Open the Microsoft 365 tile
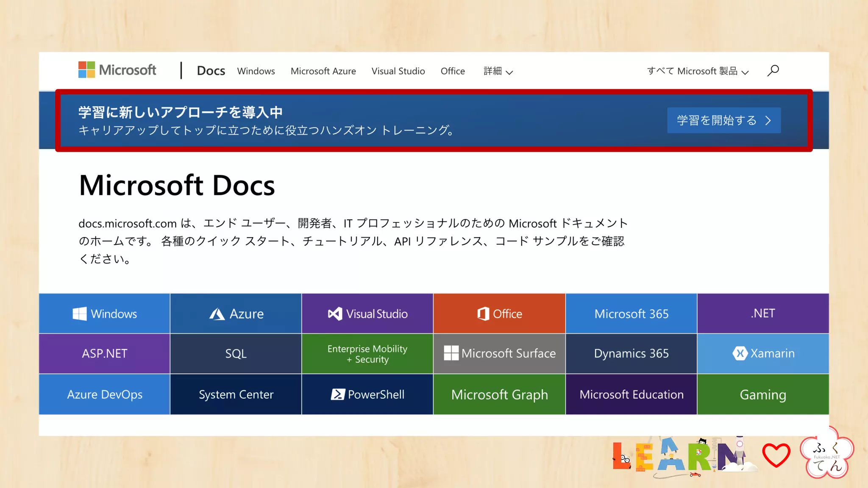The image size is (868, 488). point(631,313)
